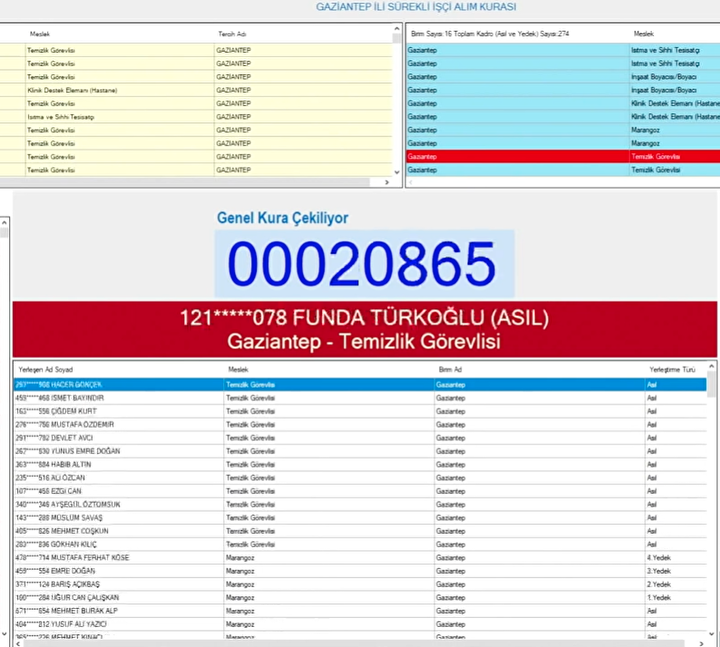Image resolution: width=720 pixels, height=647 pixels.
Task: Click the down arrow of the placed candidates table scrollbar
Action: [x=711, y=634]
